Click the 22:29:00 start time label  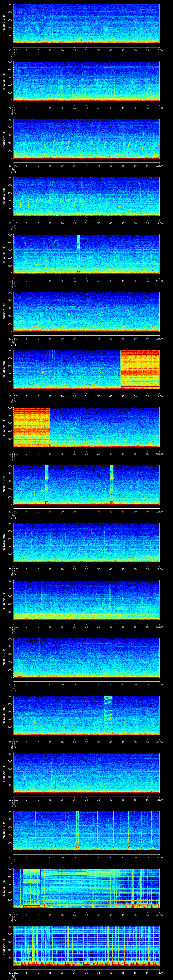13,742
